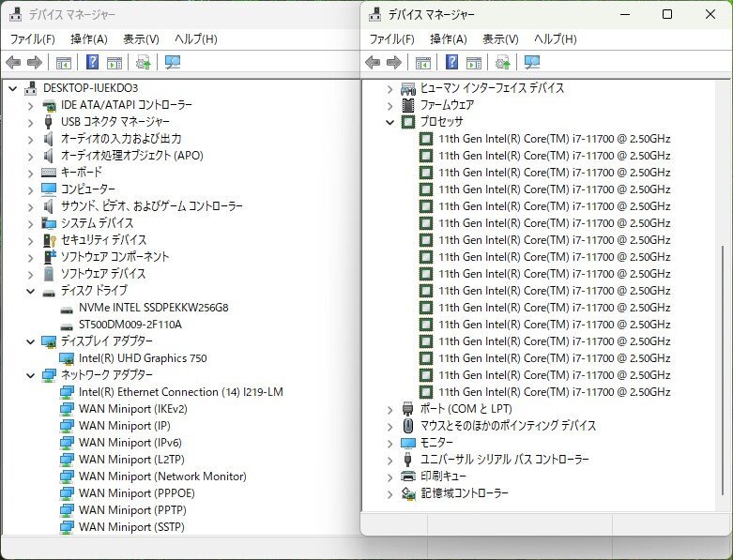733x560 pixels.
Task: Expand 記憶域コントローラー
Action: click(390, 493)
